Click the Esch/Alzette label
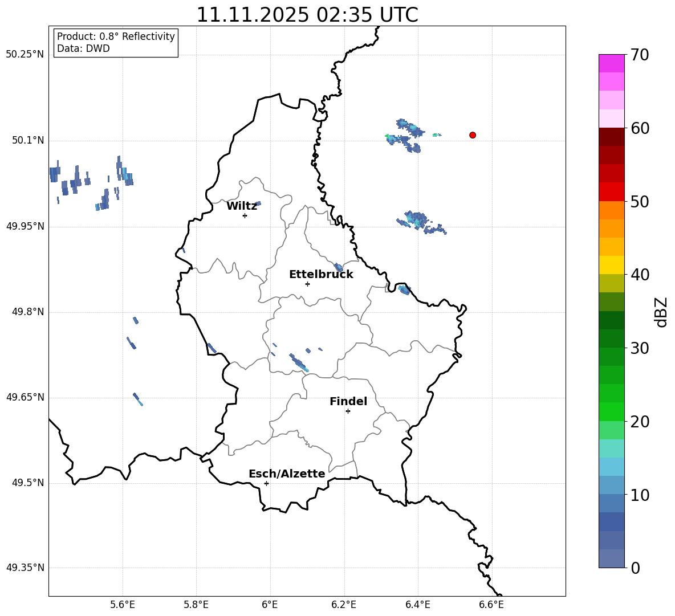Viewport: 675px width, 616px height. [287, 474]
